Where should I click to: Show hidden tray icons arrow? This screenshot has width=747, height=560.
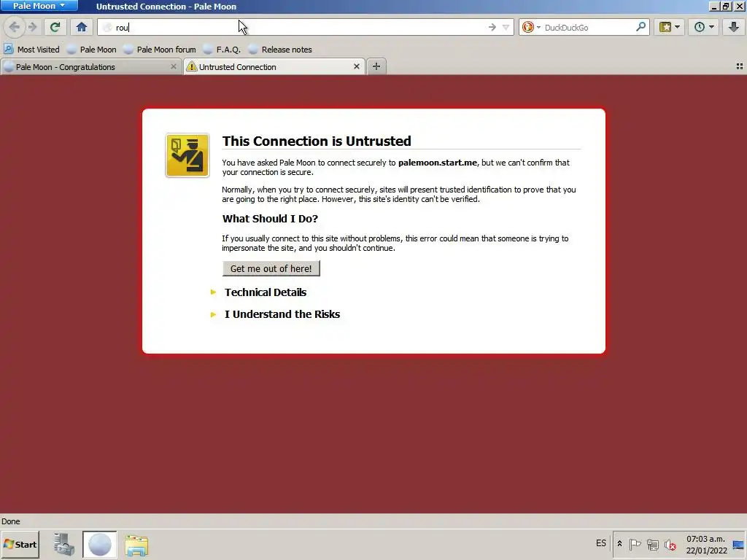tap(619, 543)
